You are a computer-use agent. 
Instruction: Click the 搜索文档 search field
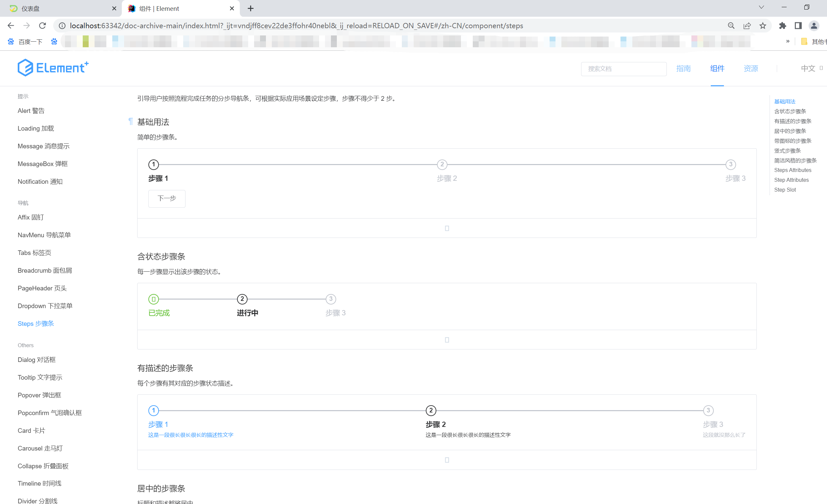(623, 69)
